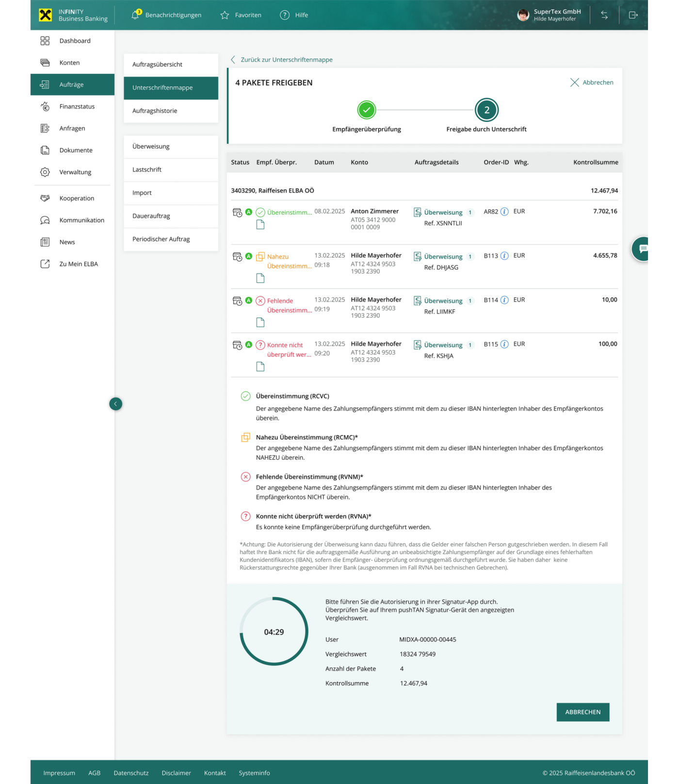
Task: Click the switch account arrows icon
Action: point(604,15)
